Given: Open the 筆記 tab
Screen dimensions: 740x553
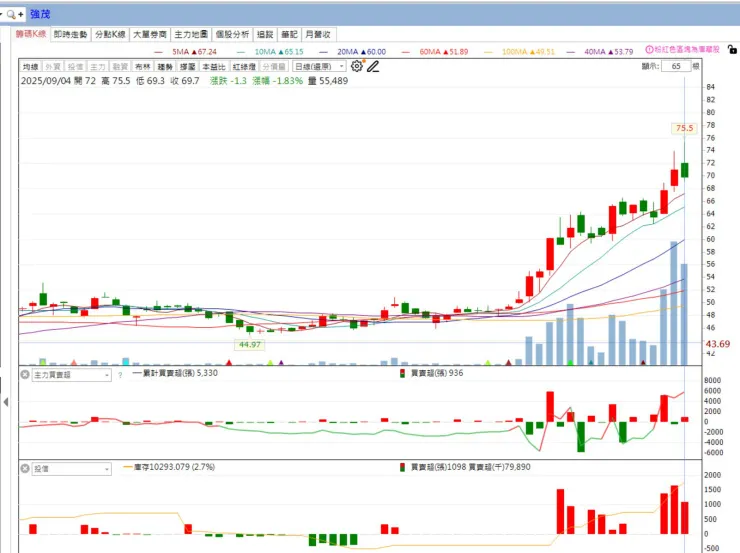Looking at the screenshot, I should tap(289, 34).
